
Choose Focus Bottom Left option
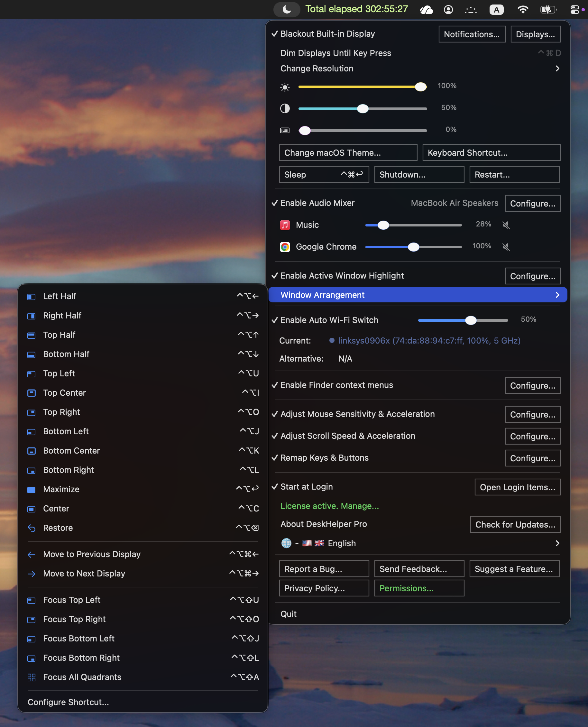coord(142,639)
